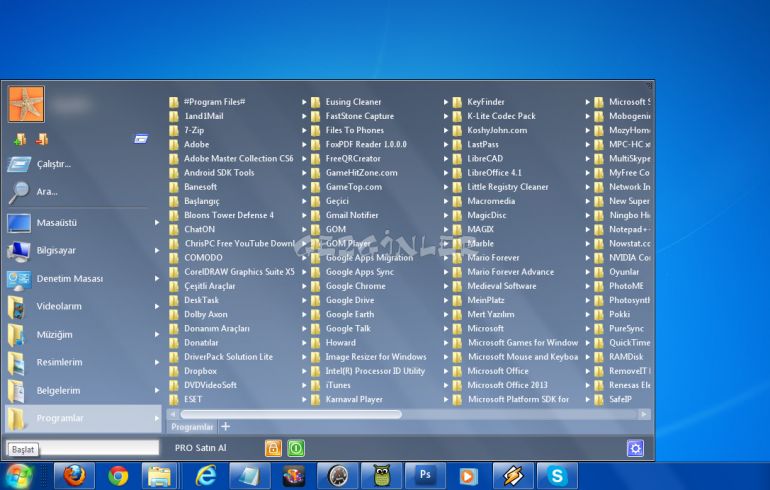
Task: Select the SafeIP entry
Action: [x=622, y=400]
